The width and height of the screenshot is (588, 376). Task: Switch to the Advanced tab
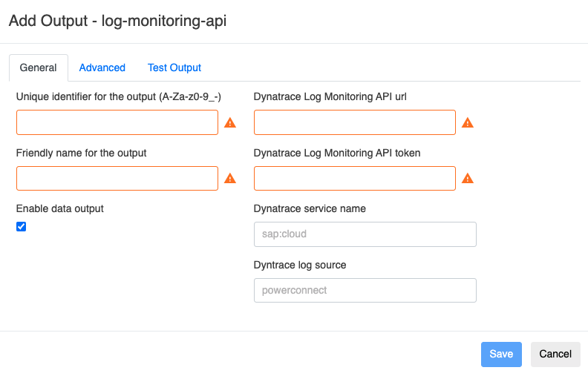point(102,67)
